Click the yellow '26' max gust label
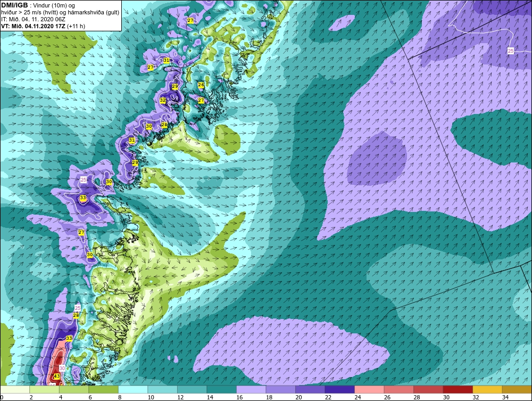 (201, 85)
